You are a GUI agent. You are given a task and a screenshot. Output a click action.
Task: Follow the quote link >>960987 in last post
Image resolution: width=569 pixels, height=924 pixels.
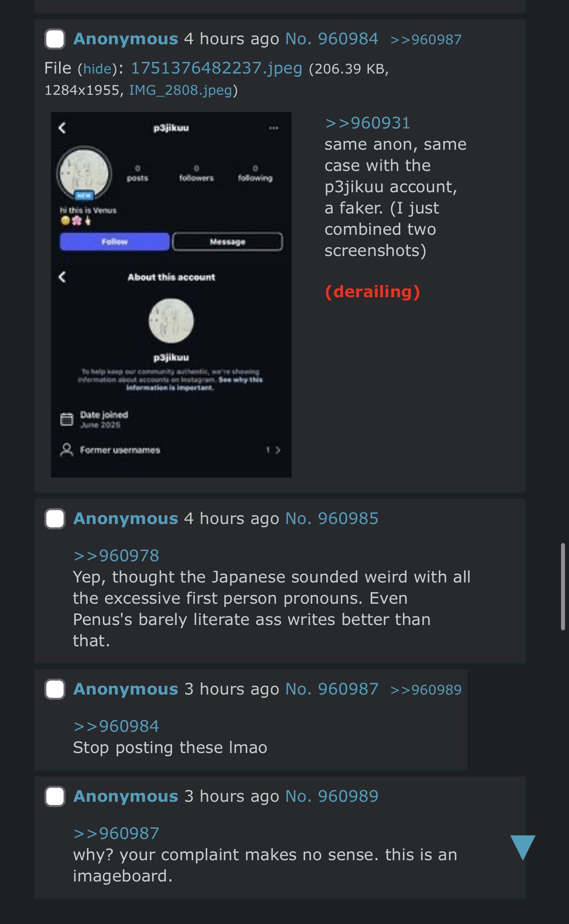tap(116, 834)
